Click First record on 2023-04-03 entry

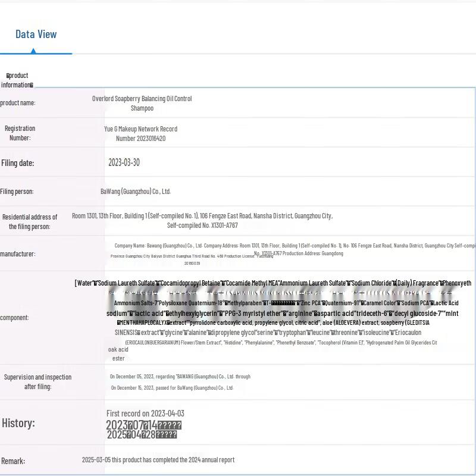(x=145, y=414)
